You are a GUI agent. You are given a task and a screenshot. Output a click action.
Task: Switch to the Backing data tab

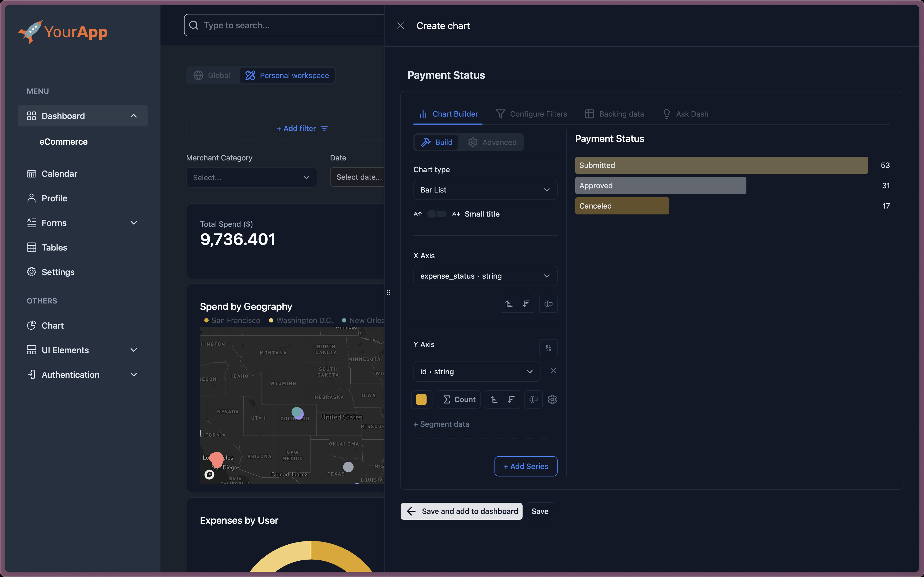[615, 114]
